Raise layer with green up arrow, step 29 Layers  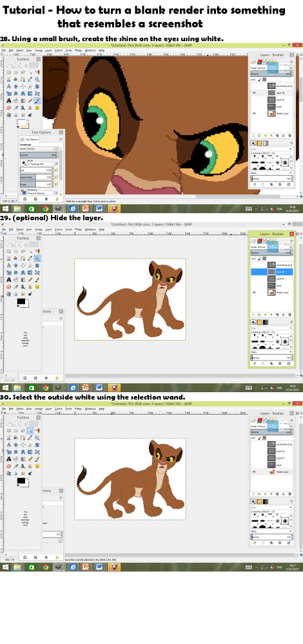click(265, 315)
